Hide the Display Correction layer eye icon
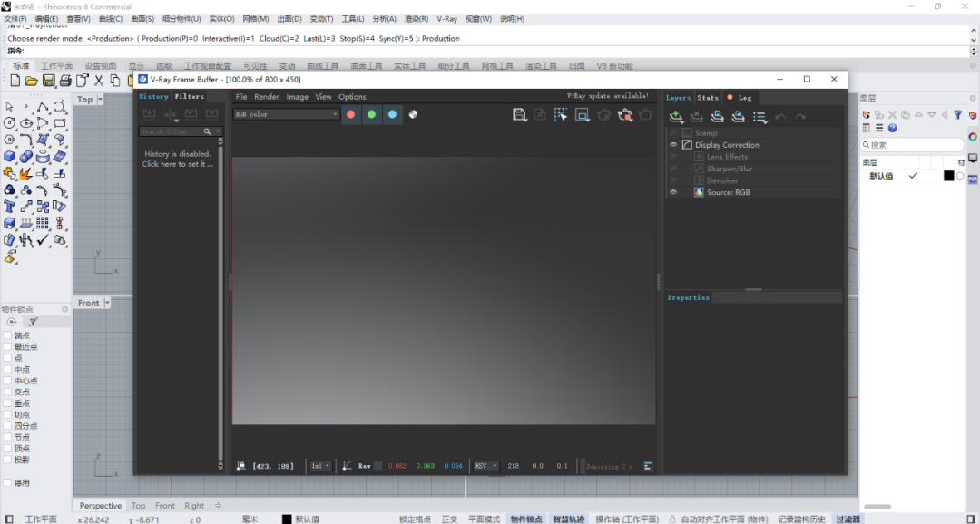980x524 pixels. pyautogui.click(x=673, y=145)
